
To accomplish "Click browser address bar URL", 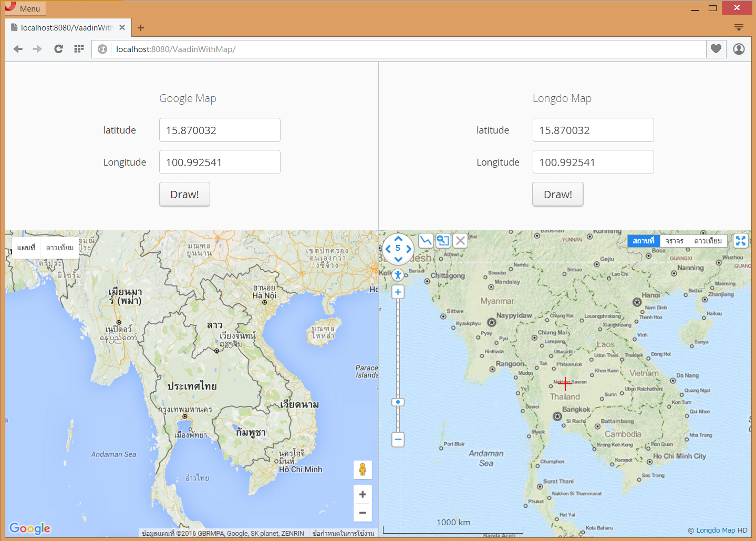I will [x=175, y=49].
